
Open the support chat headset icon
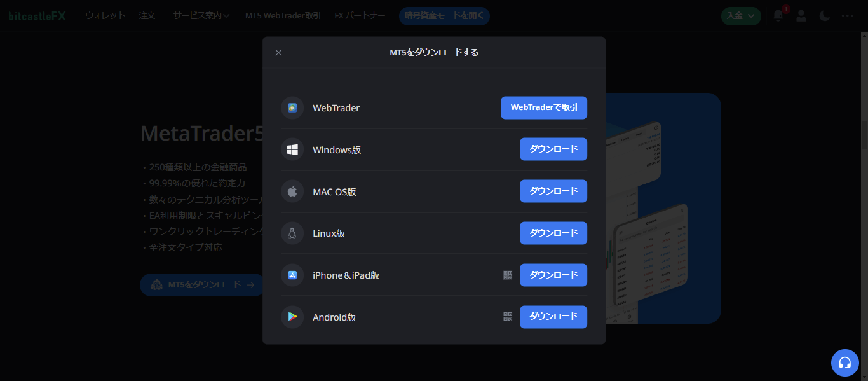(x=844, y=363)
